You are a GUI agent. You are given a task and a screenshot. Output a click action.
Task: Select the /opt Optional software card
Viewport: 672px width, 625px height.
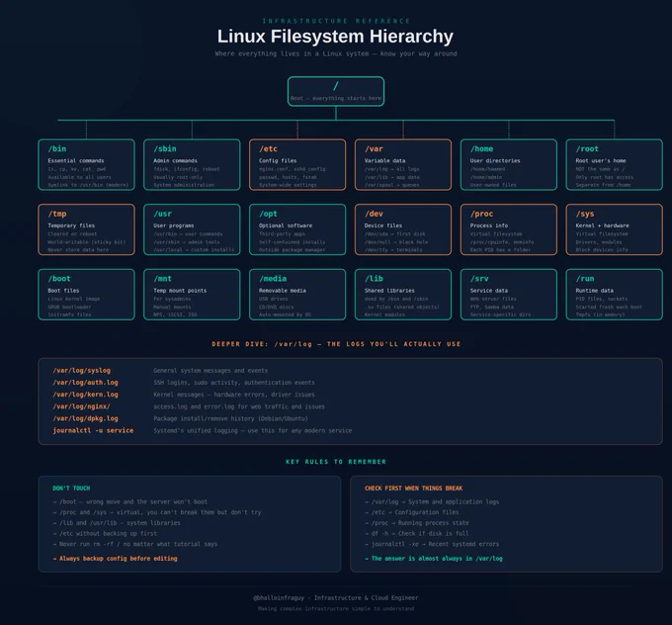(x=297, y=229)
